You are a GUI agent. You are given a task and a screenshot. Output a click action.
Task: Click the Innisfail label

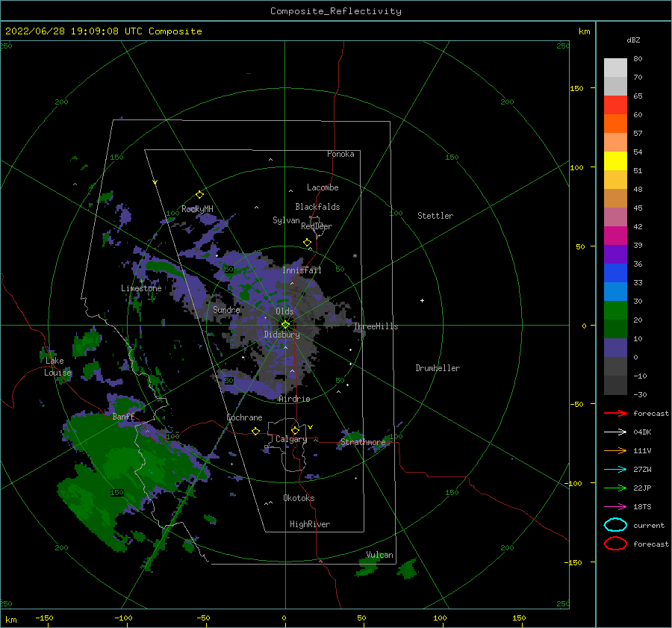[x=302, y=270]
